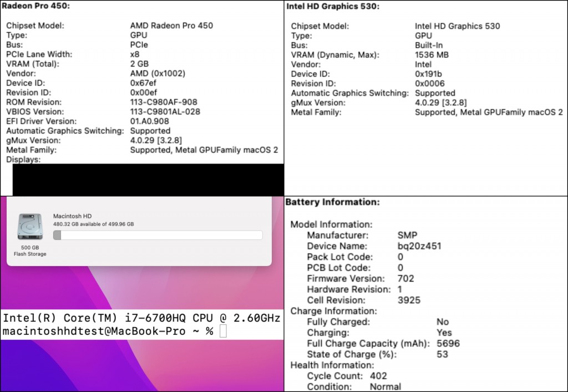Click the '0x00ef' revision ID value
The width and height of the screenshot is (568, 392).
144,93
